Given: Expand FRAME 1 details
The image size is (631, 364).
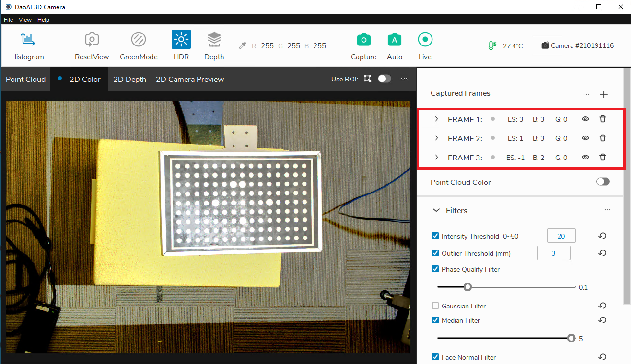Looking at the screenshot, I should point(436,119).
